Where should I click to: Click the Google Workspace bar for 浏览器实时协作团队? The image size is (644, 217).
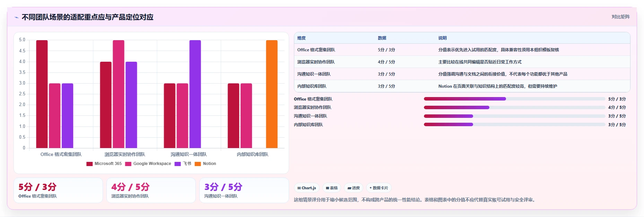point(119,94)
